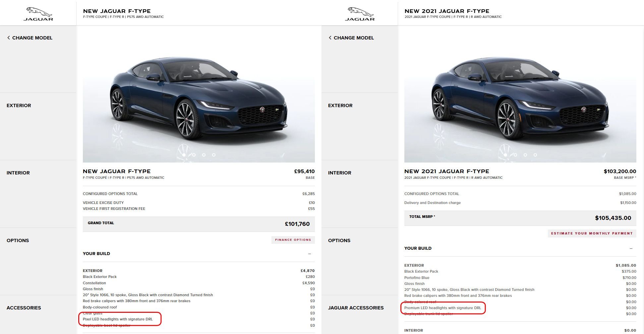
Task: Collapse Your Build section on the right page
Action: point(631,248)
